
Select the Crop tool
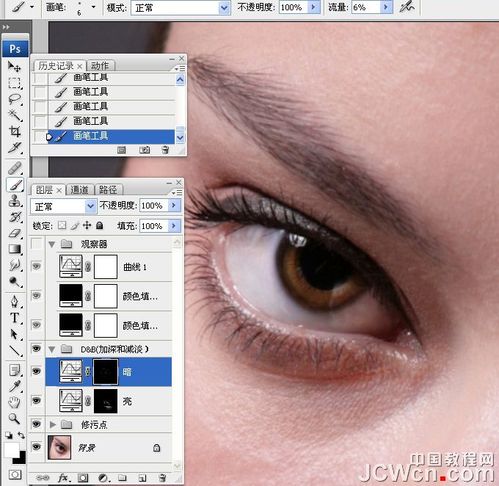coord(15,131)
